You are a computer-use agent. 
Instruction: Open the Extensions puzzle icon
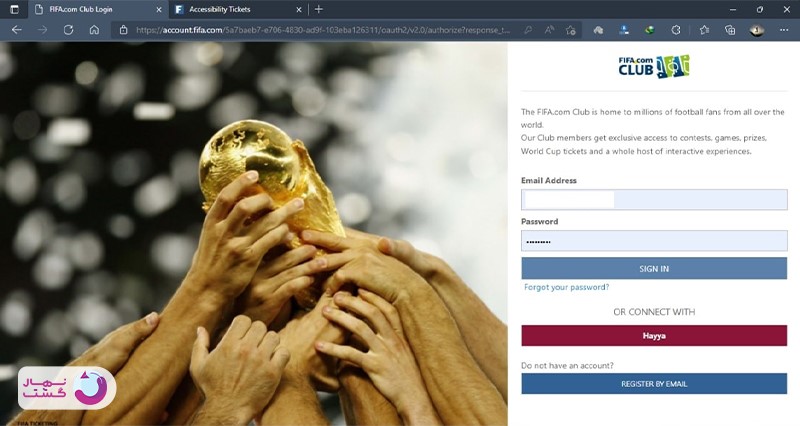coord(676,30)
